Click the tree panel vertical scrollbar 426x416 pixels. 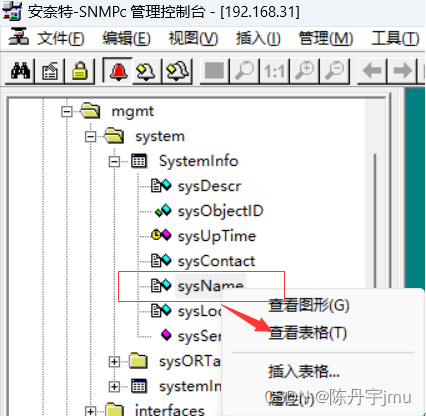pyautogui.click(x=375, y=220)
